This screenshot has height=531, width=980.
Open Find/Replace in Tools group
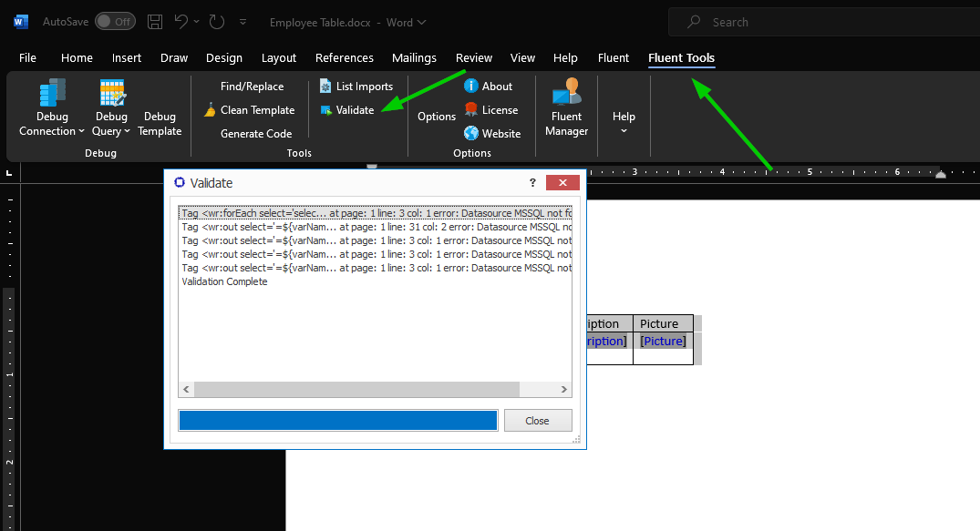click(252, 87)
